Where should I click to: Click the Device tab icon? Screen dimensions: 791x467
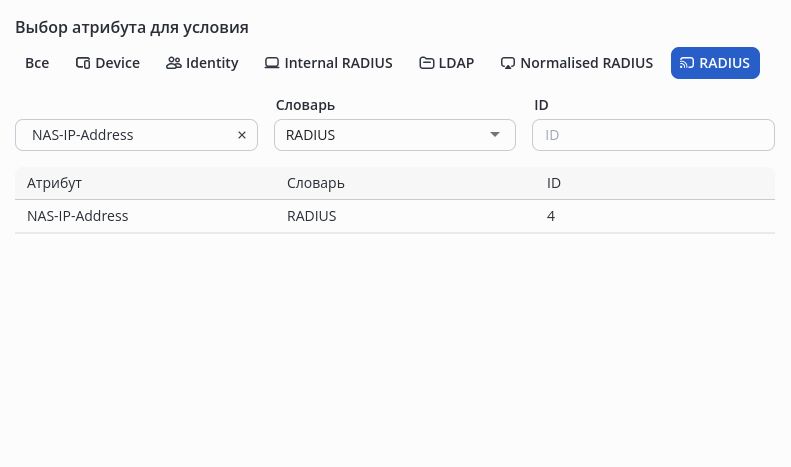(x=83, y=63)
